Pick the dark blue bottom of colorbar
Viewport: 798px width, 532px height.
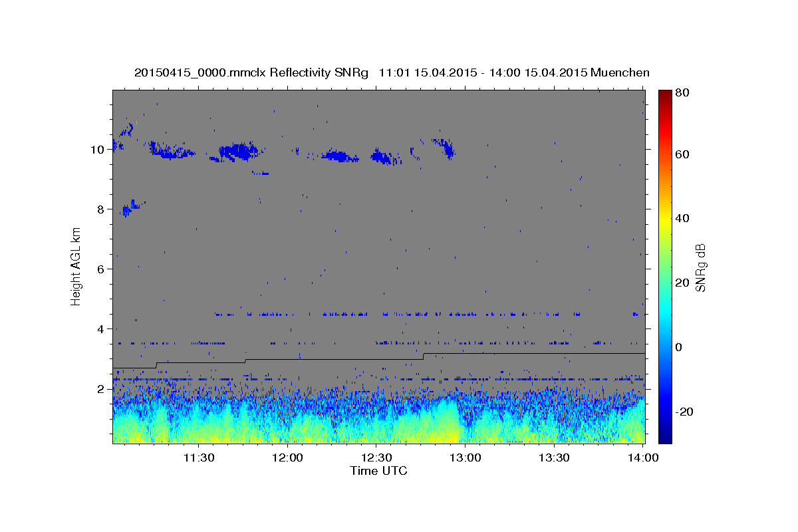[x=664, y=438]
